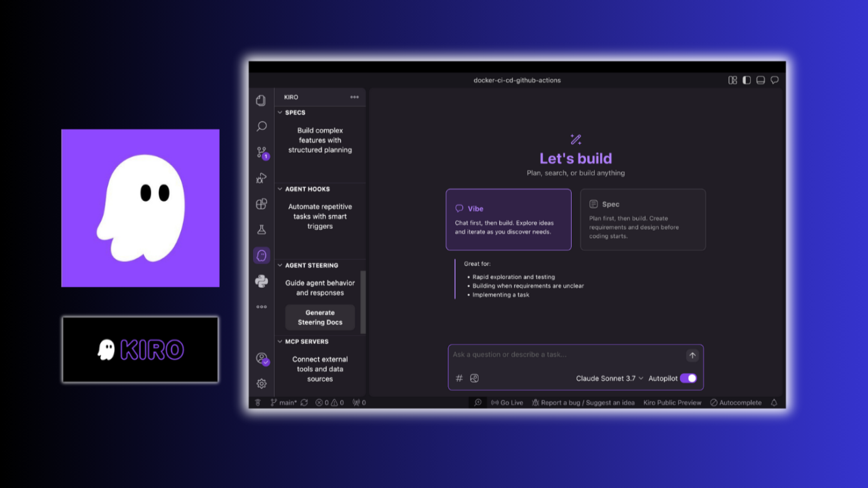
Task: Open KIRO panel more actions ellipsis
Action: coord(354,97)
